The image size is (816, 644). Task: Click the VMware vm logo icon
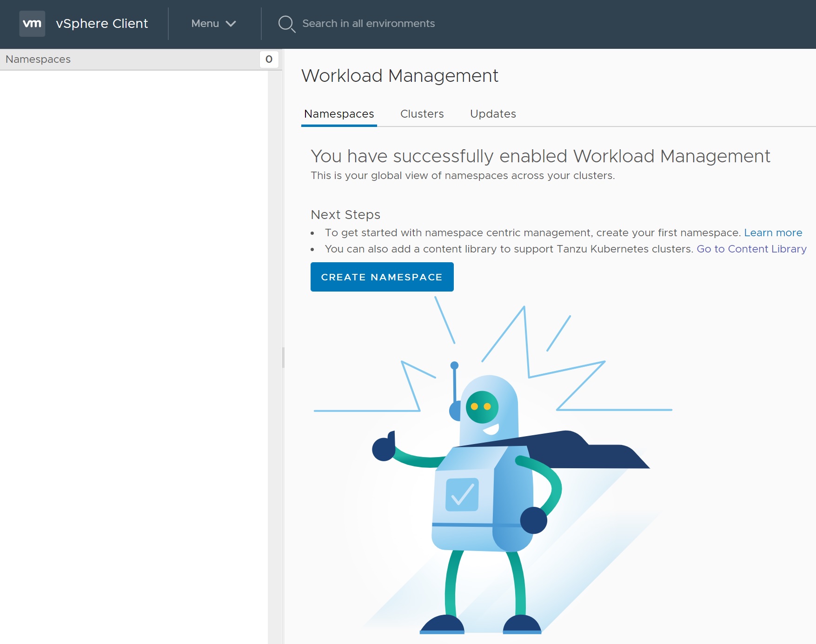32,24
